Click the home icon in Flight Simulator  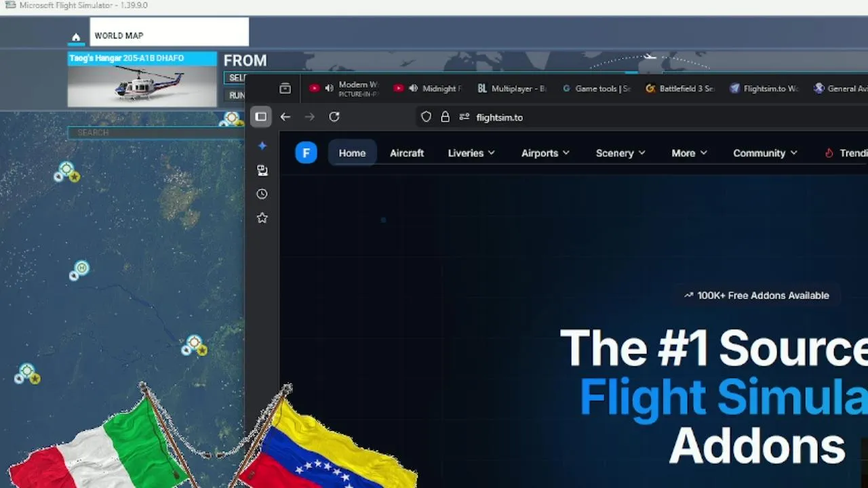[x=76, y=37]
